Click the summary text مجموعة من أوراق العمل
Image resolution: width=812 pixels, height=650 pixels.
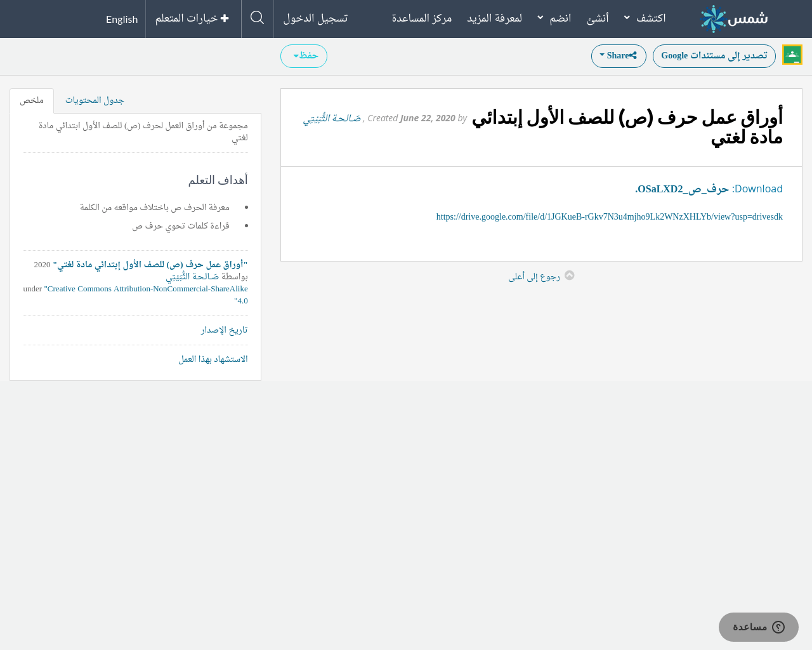(x=143, y=131)
